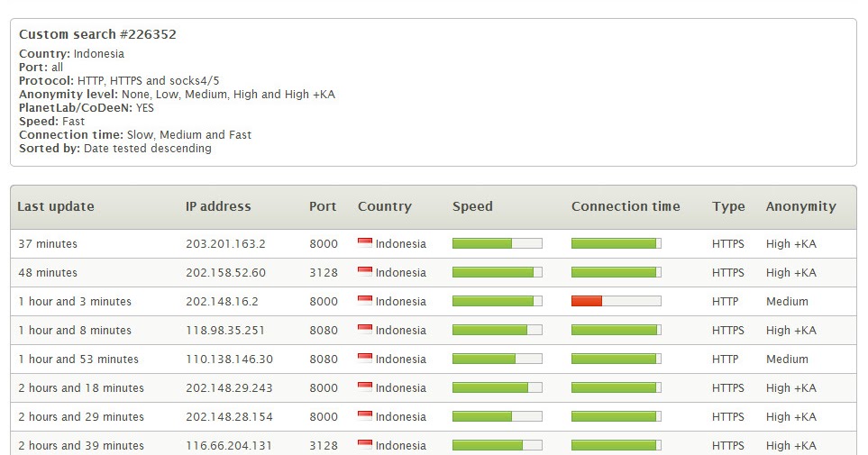This screenshot has width=868, height=455.
Task: Click HTTPS type in 203.201.163.2 row
Action: coord(728,243)
